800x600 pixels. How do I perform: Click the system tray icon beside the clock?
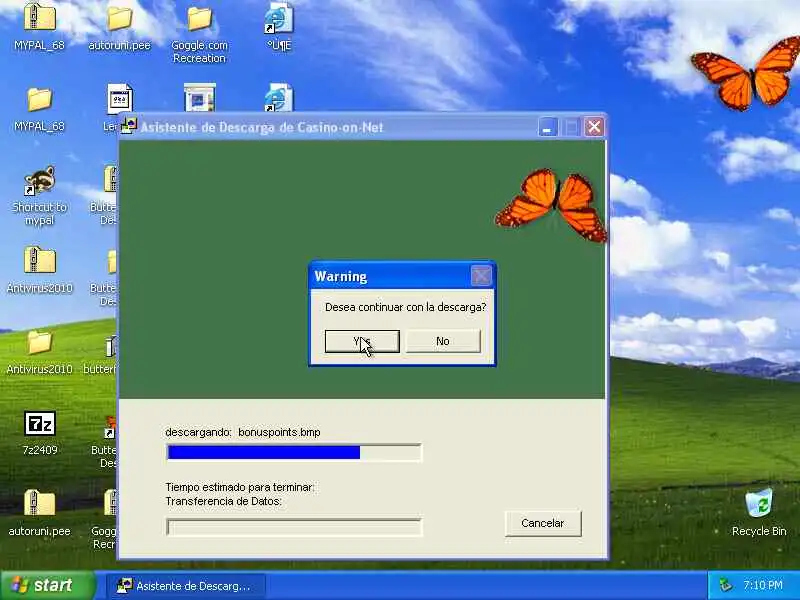(726, 585)
